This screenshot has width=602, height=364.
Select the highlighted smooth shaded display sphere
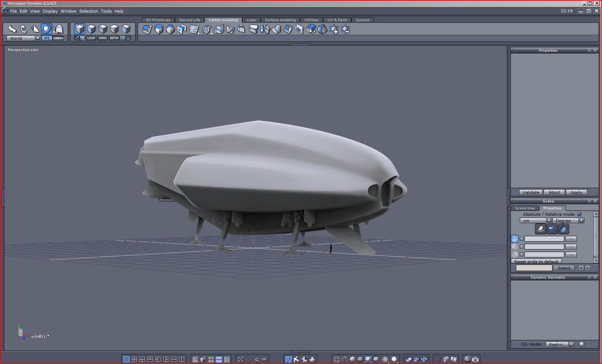click(368, 359)
